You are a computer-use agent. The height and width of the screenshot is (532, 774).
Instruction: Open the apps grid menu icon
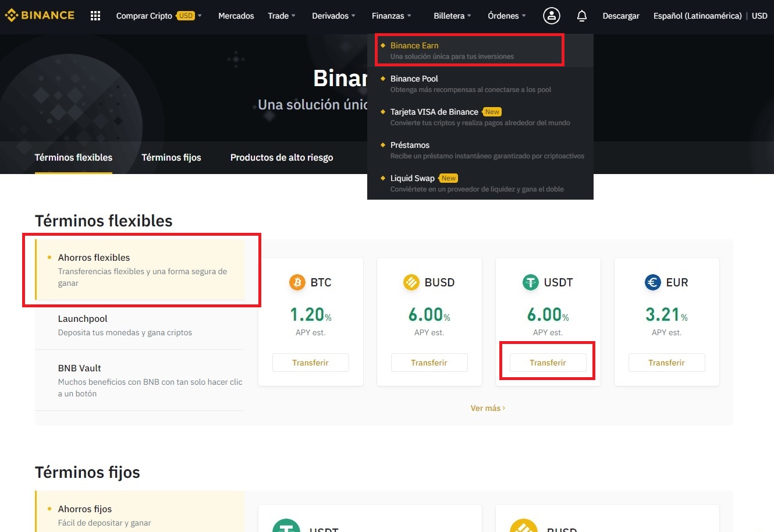pyautogui.click(x=95, y=16)
